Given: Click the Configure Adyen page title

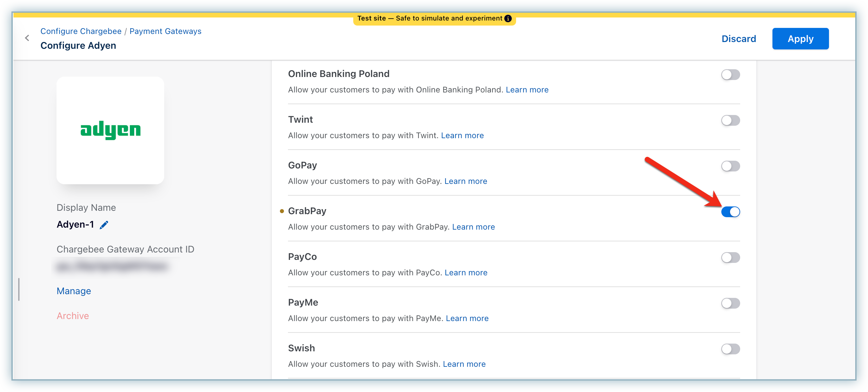Looking at the screenshot, I should click(78, 45).
